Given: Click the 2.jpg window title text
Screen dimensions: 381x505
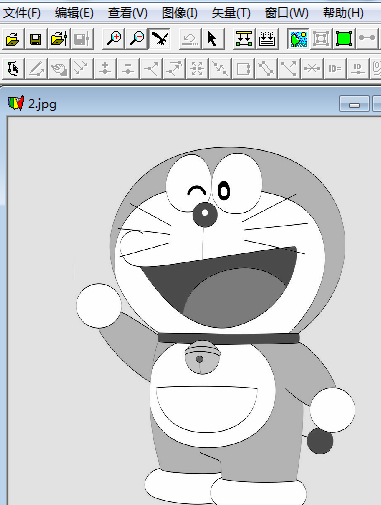Looking at the screenshot, I should coord(42,104).
